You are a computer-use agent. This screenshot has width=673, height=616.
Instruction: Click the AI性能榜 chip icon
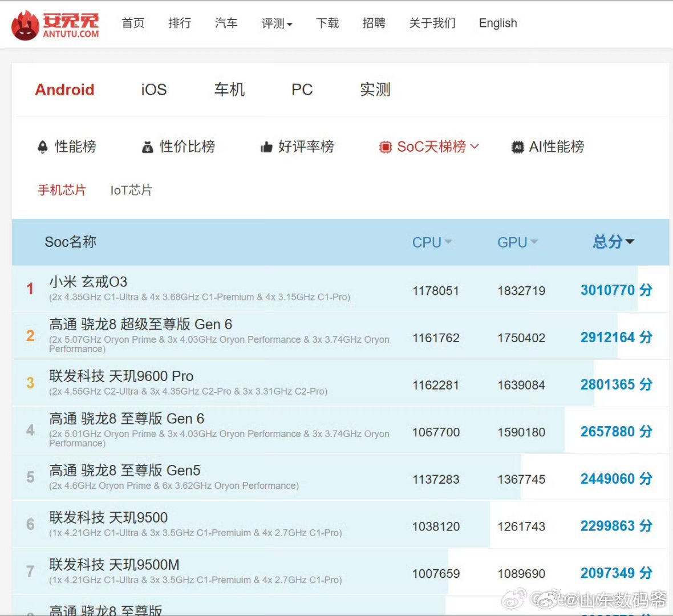click(518, 147)
